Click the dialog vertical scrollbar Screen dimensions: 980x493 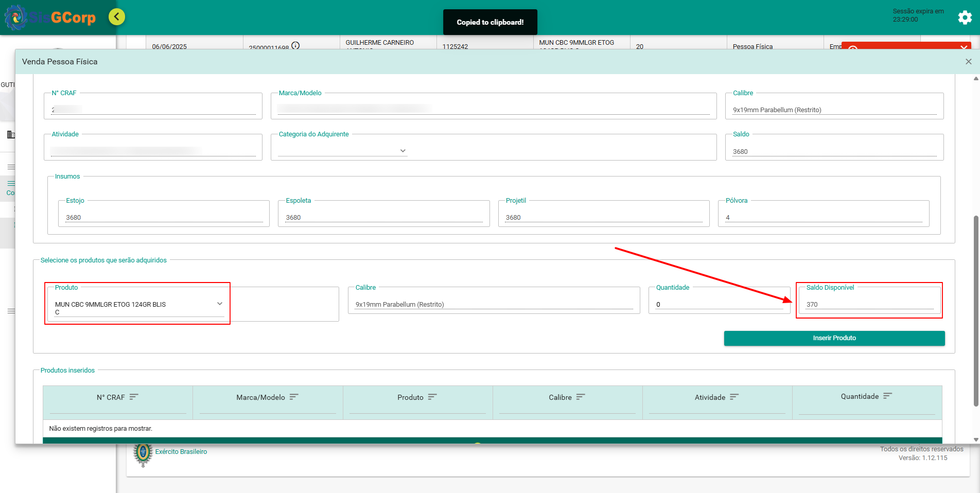pyautogui.click(x=975, y=309)
